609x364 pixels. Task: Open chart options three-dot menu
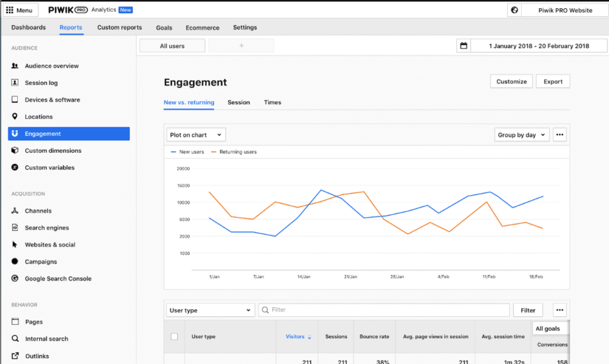pos(560,135)
